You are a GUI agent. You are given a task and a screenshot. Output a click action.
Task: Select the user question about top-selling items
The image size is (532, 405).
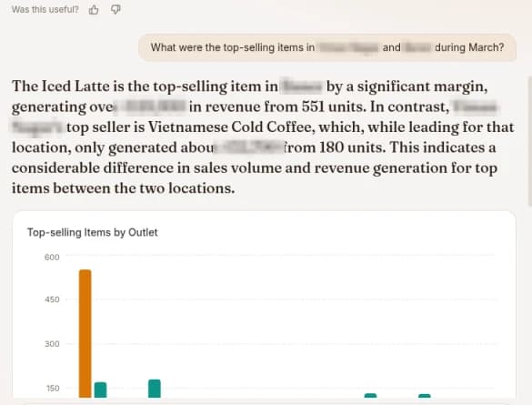(327, 47)
